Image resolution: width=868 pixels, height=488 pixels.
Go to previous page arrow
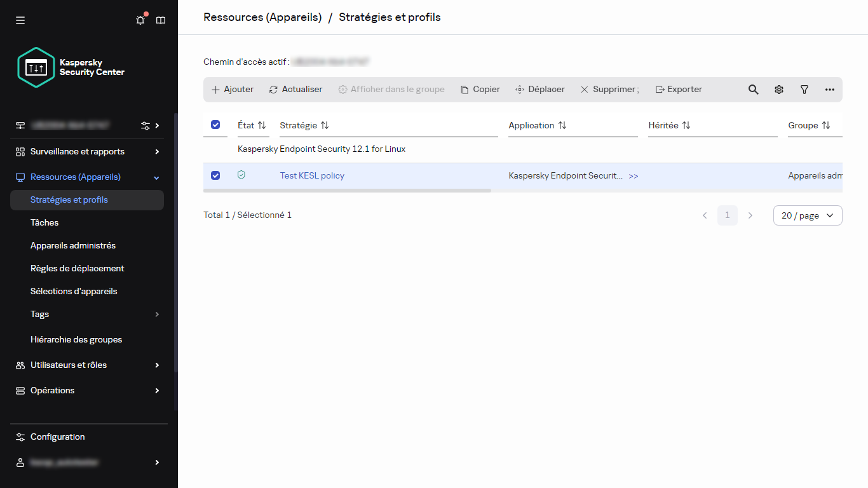[x=705, y=215]
